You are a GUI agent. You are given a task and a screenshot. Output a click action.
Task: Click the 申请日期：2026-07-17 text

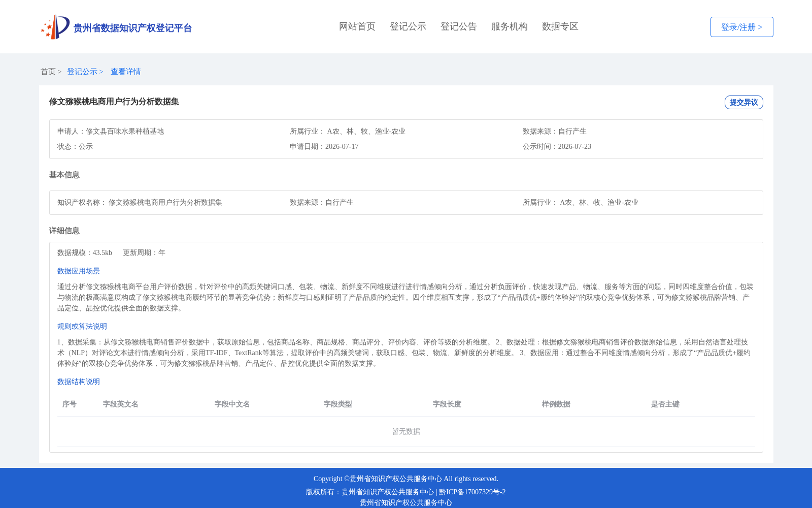324,146
